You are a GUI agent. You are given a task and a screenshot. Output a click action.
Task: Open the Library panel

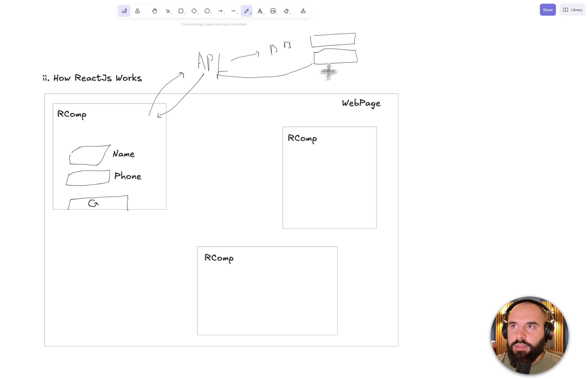pos(572,10)
